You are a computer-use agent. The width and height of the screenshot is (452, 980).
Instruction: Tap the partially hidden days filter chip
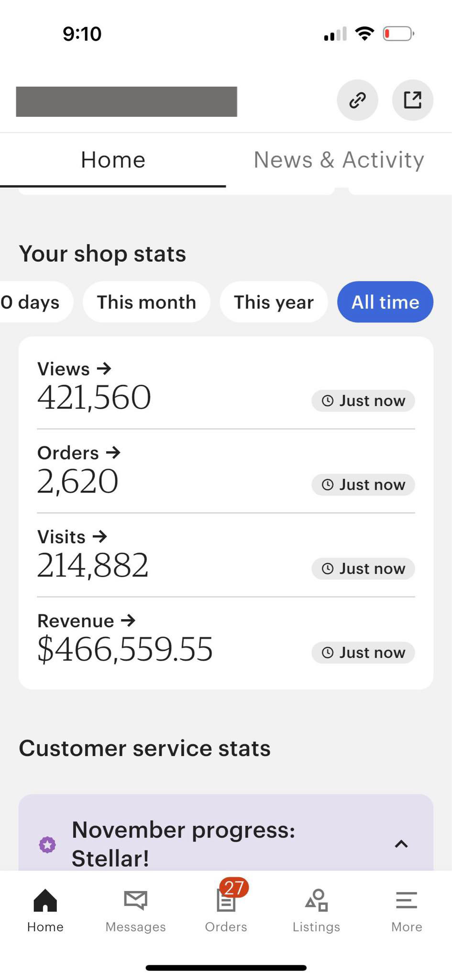pos(31,302)
